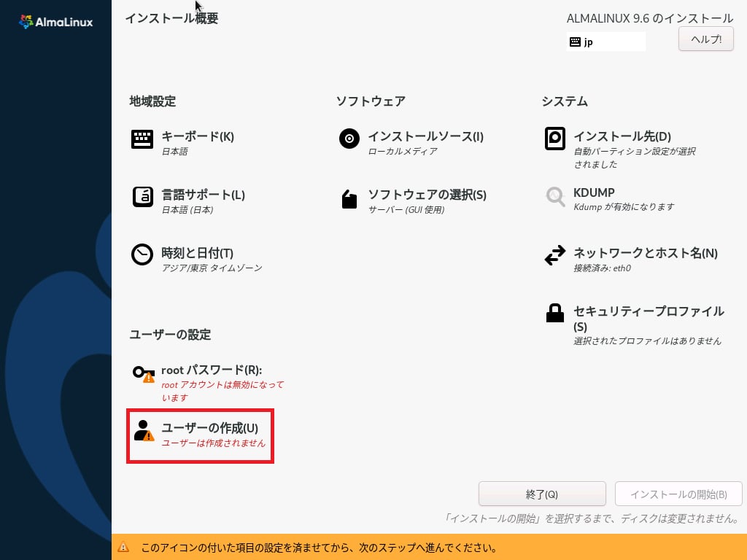Image resolution: width=747 pixels, height=560 pixels.
Task: Open 言語サポート language icon
Action: point(142,197)
